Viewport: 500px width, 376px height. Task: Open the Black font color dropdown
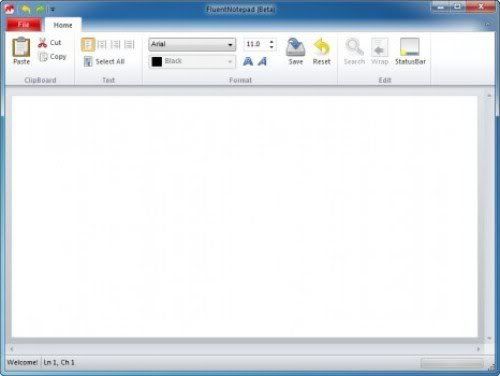192,61
